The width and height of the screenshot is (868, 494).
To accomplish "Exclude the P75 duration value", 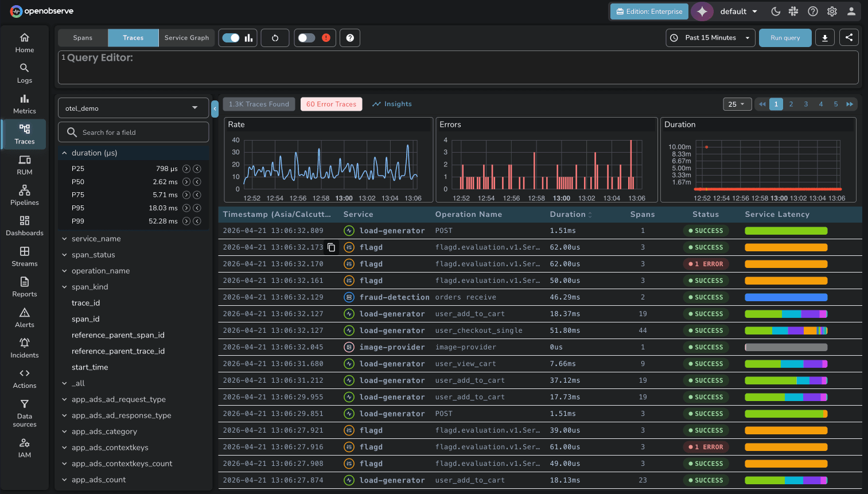I will [197, 195].
